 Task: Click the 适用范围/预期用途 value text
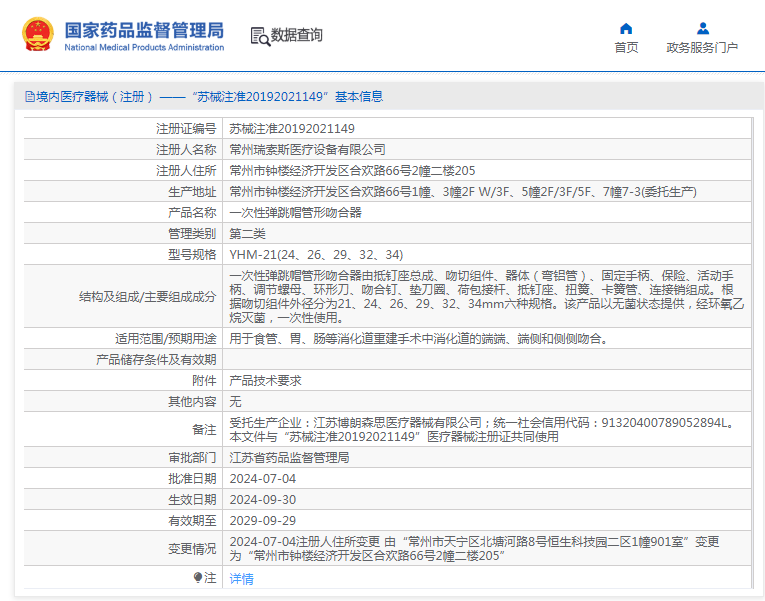coord(420,339)
